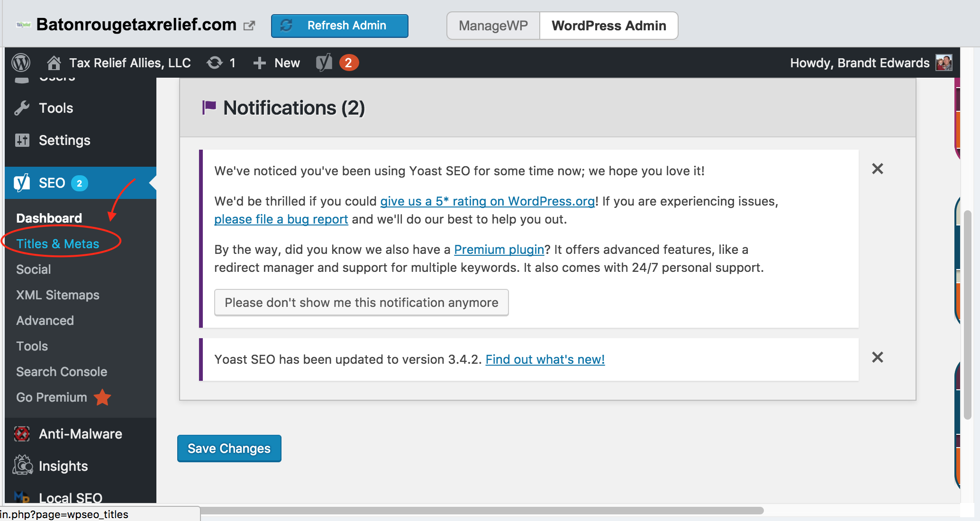980x521 pixels.
Task: Click the Refresh Admin button
Action: (x=340, y=26)
